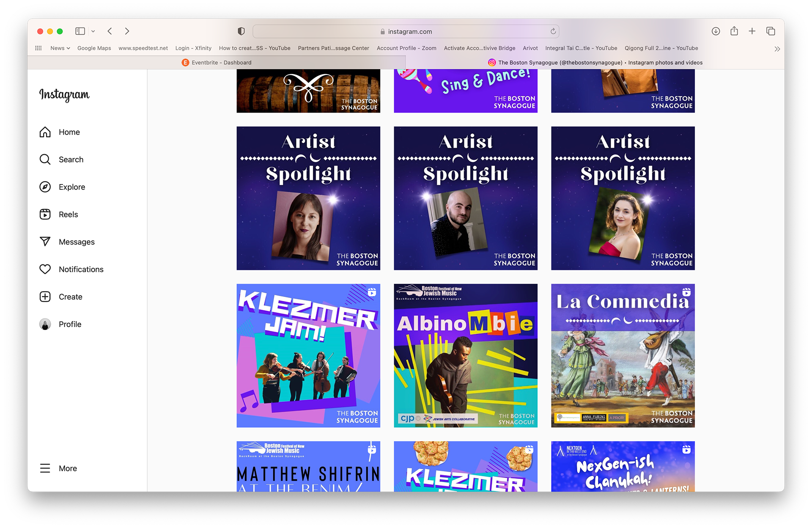Open Partners Pati...ssage Center bookmark
Viewport: 812px width, 528px height.
[333, 48]
